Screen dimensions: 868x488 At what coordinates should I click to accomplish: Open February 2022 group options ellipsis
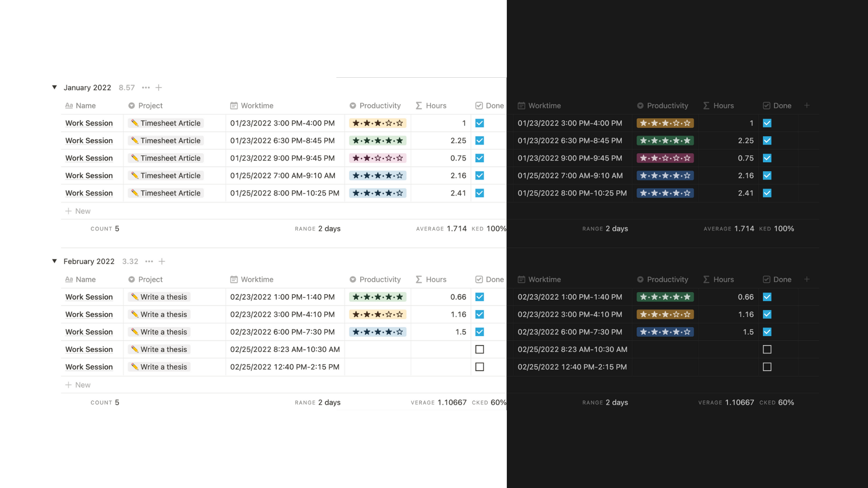pyautogui.click(x=149, y=262)
